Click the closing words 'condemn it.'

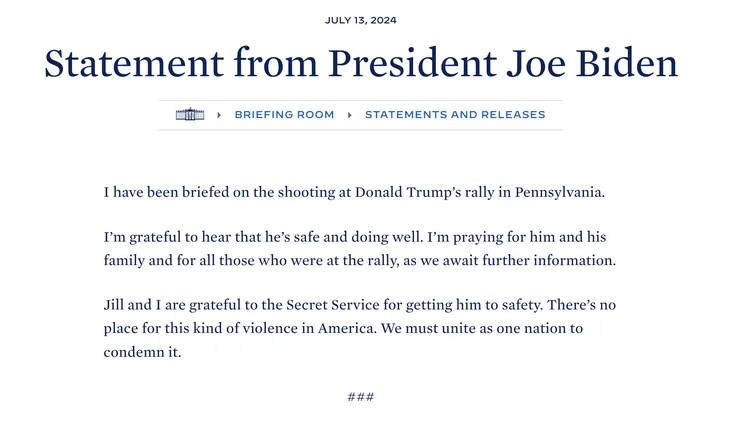(142, 352)
